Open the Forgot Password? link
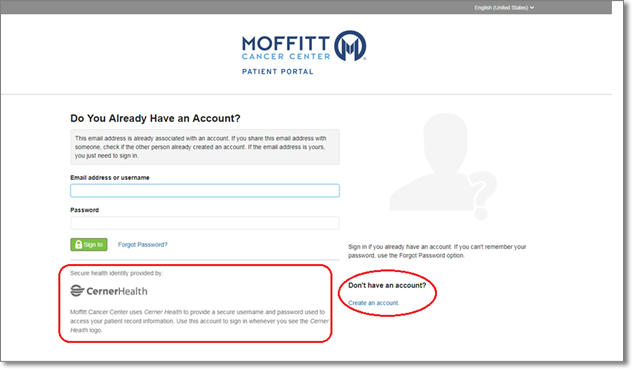The width and height of the screenshot is (634, 370). (x=143, y=245)
